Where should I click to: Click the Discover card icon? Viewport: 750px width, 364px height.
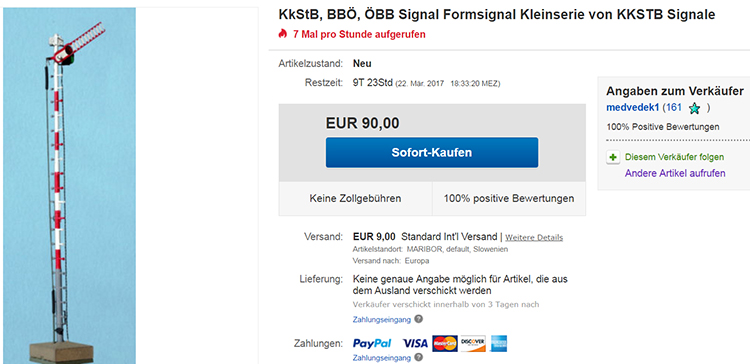click(x=473, y=343)
